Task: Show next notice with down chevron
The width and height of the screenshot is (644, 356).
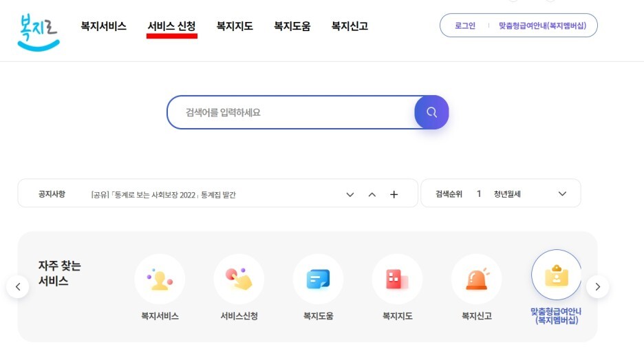Action: click(x=350, y=194)
